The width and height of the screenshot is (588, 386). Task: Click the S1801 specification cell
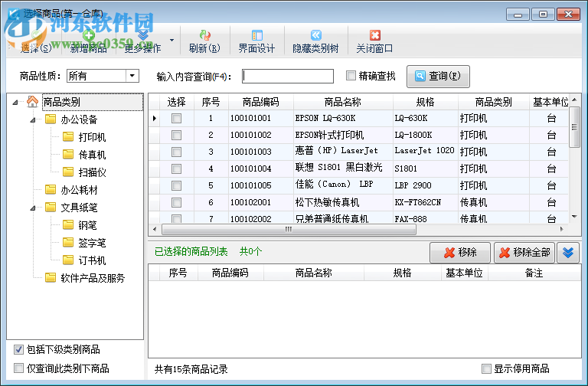[x=425, y=168]
